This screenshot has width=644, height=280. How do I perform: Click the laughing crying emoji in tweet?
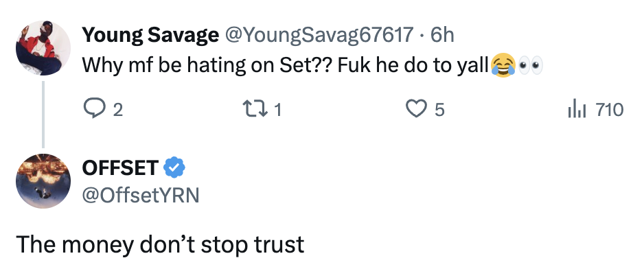(504, 66)
